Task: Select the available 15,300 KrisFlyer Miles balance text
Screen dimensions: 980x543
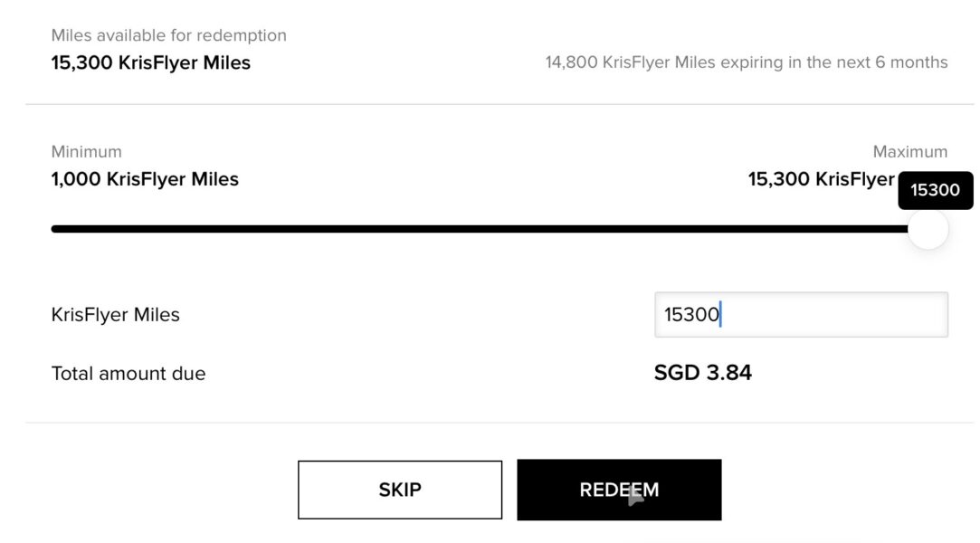Action: pyautogui.click(x=151, y=62)
